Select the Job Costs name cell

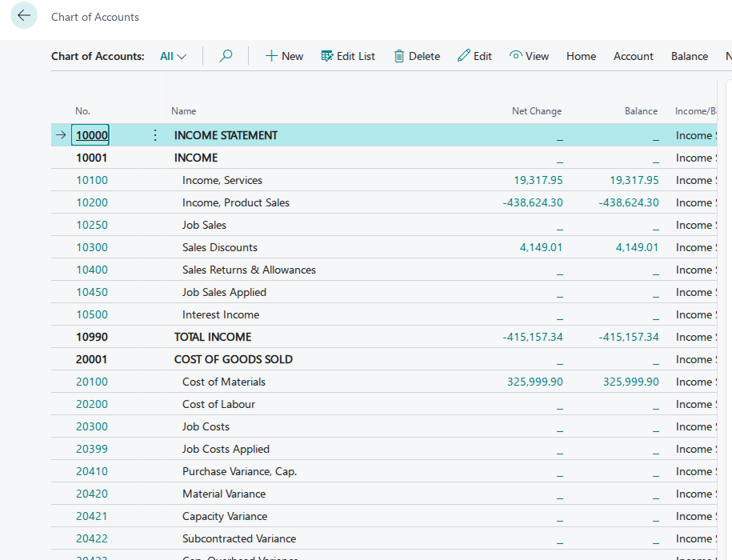pos(206,426)
